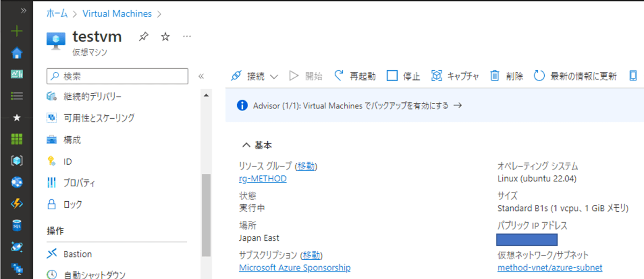This screenshot has height=279, width=644.
Task: Pin testvm to dashboard
Action: [x=143, y=36]
